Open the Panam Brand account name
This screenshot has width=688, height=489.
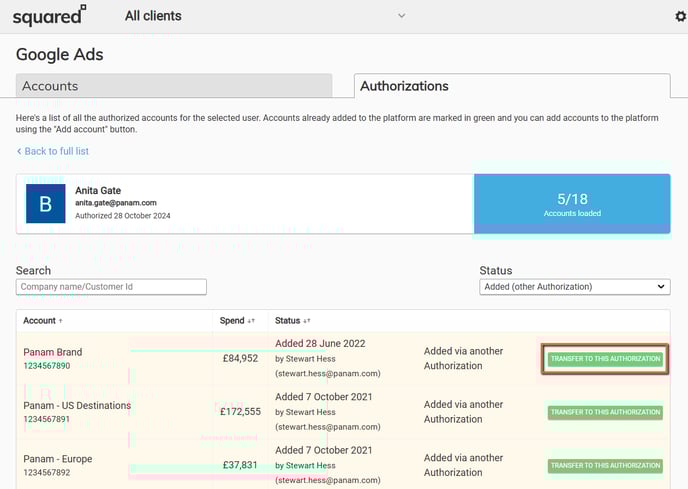(x=53, y=352)
